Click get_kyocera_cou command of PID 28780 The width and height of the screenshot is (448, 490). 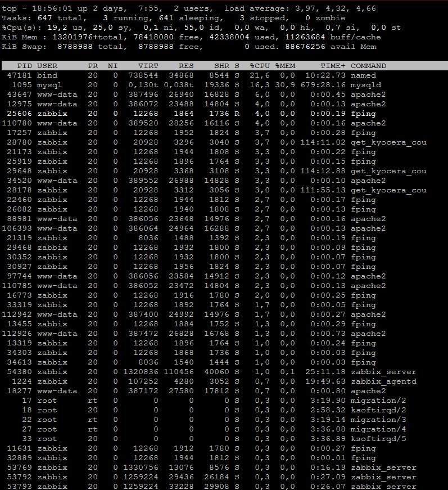point(388,142)
